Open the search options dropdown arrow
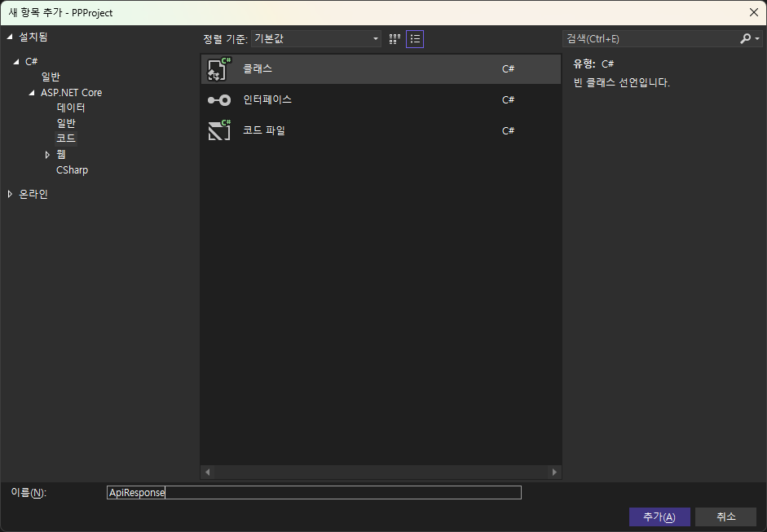Viewport: 767px width, 532px height. 757,38
